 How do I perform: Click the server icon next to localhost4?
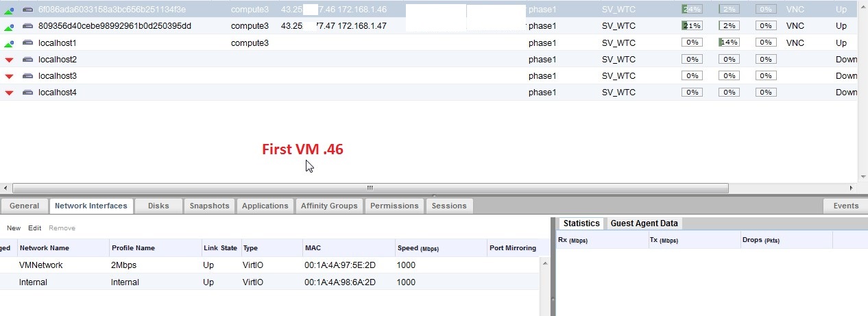pyautogui.click(x=27, y=93)
